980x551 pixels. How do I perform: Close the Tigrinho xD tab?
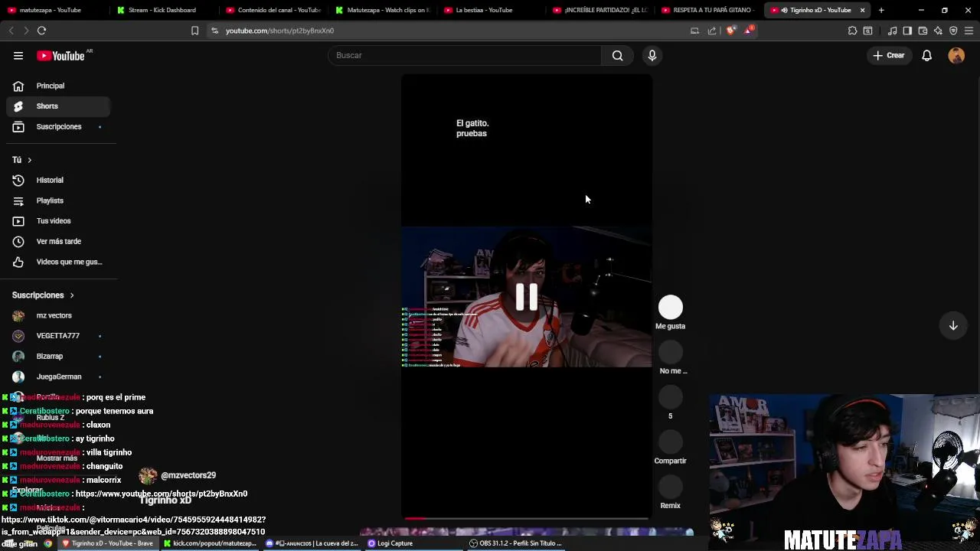coord(862,10)
